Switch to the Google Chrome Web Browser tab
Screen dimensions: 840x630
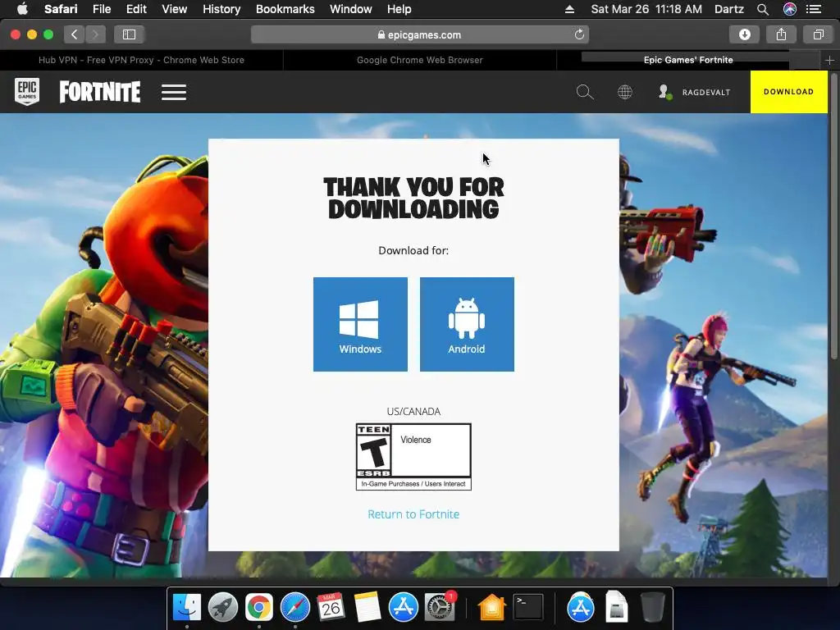pyautogui.click(x=420, y=60)
